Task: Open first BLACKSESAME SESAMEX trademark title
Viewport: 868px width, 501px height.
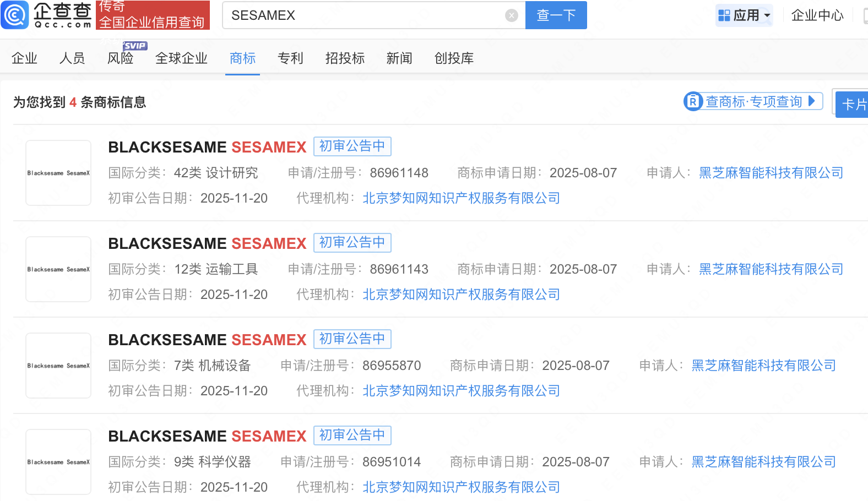Action: coord(207,147)
